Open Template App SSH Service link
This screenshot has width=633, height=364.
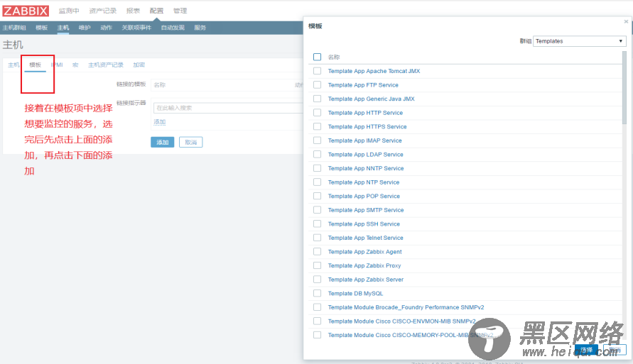pos(364,224)
